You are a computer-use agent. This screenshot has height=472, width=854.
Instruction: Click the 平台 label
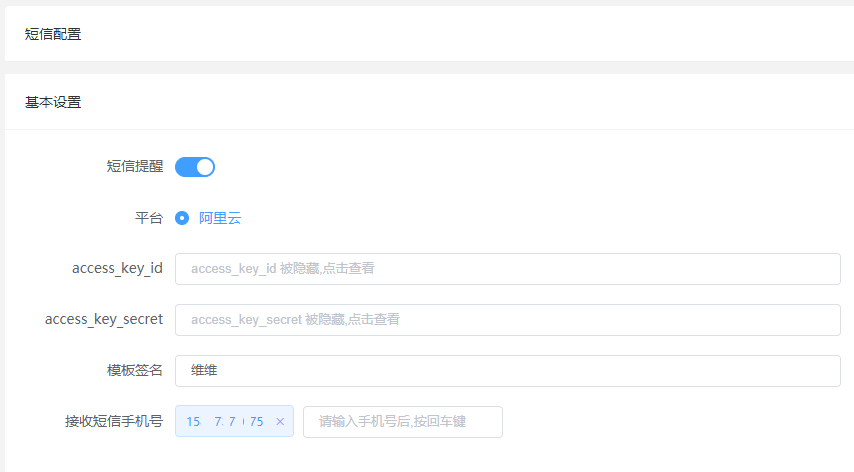(149, 218)
